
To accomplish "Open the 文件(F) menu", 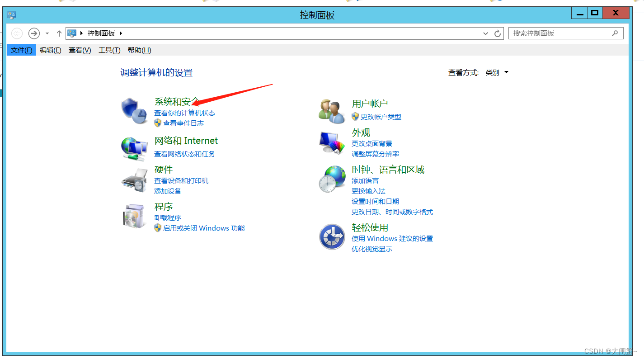I will (x=22, y=50).
